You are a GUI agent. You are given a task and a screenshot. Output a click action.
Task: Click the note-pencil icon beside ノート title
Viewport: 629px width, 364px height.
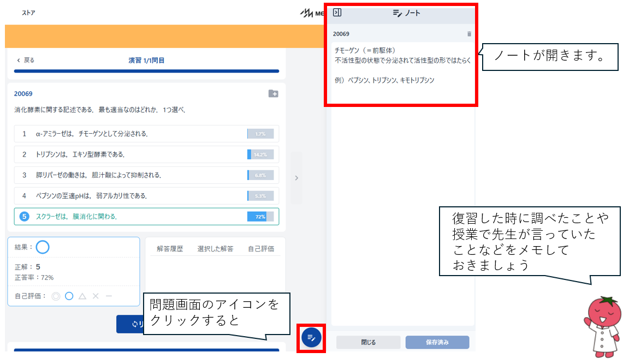click(397, 13)
